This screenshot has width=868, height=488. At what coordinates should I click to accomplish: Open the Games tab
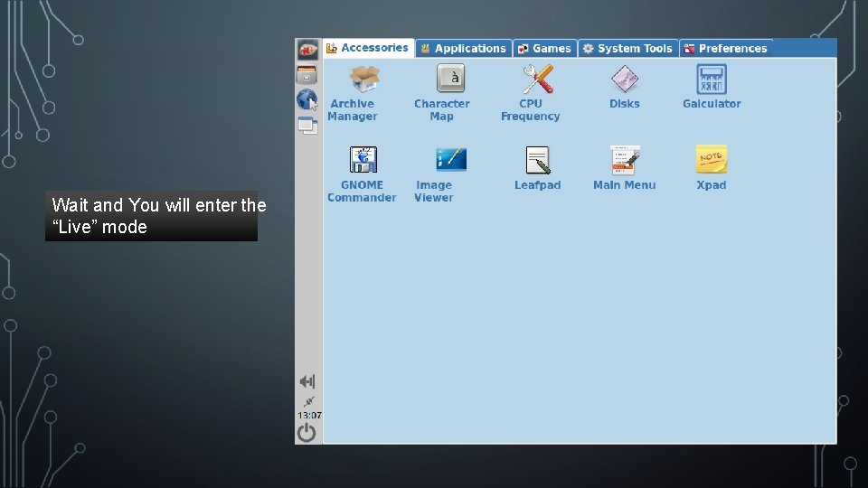click(x=544, y=49)
